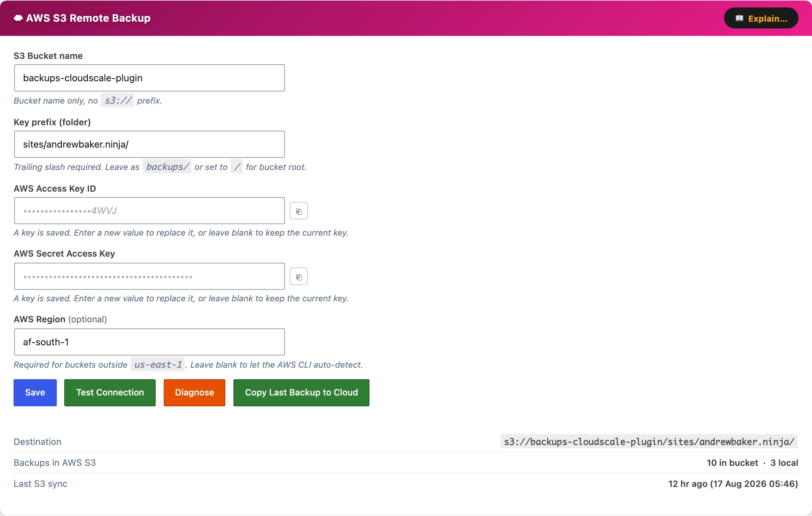Click the 'Backups in AWS S3' label
812x516 pixels.
55,463
